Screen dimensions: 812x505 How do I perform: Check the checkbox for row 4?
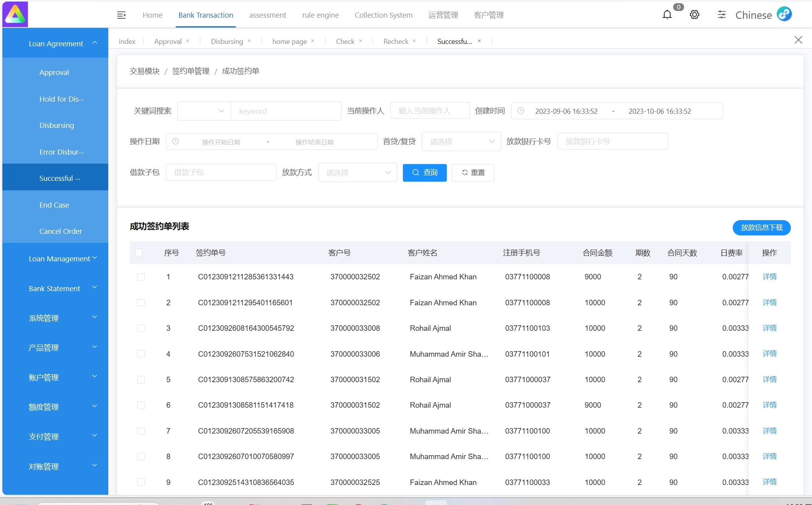click(141, 354)
